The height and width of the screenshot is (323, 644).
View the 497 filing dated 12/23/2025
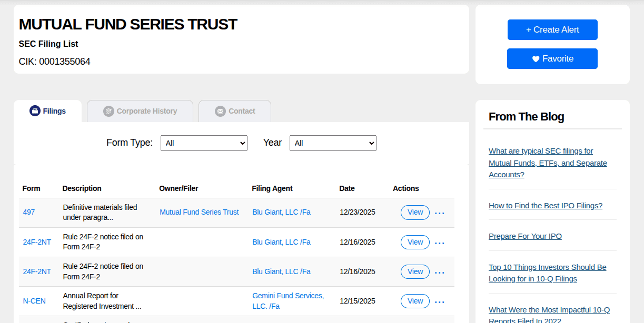pos(415,213)
